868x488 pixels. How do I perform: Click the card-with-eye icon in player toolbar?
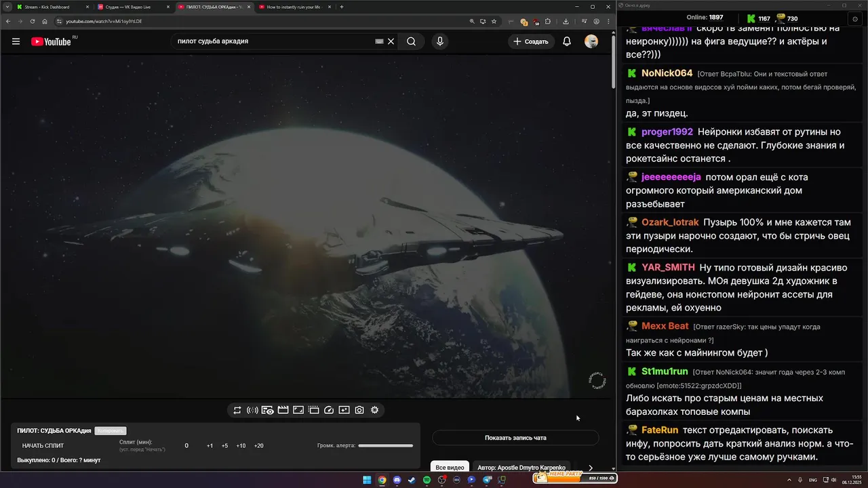[x=268, y=410]
